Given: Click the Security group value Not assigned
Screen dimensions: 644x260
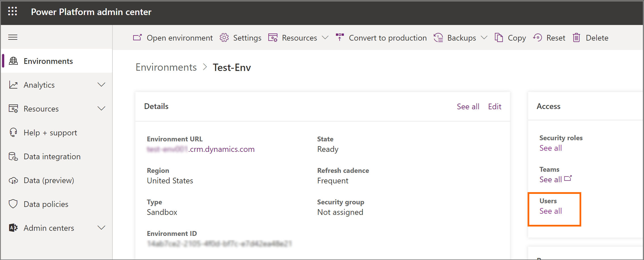Looking at the screenshot, I should coord(340,212).
